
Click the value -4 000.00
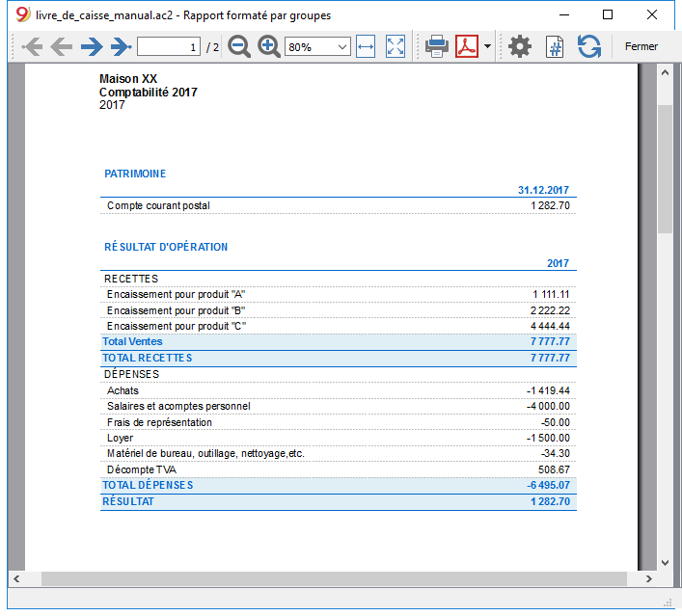coord(548,406)
